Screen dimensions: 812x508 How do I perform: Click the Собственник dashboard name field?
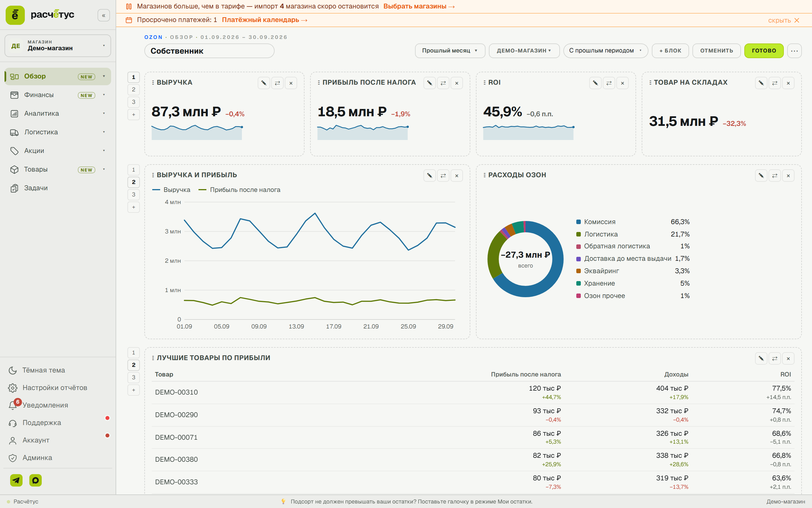point(209,51)
